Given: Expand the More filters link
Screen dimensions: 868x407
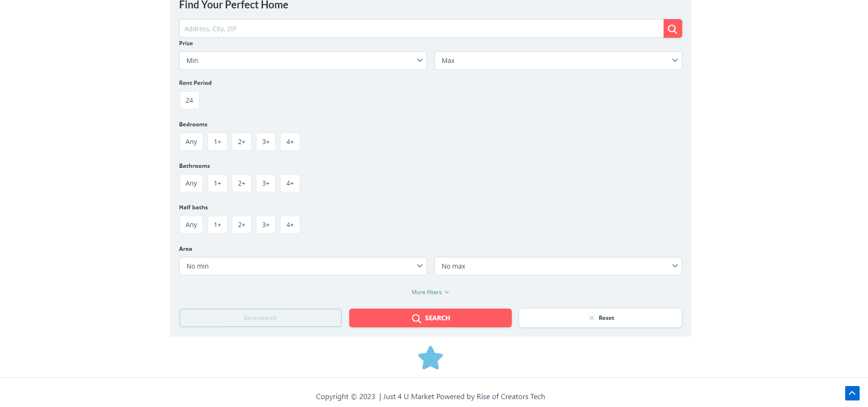Looking at the screenshot, I should (430, 292).
